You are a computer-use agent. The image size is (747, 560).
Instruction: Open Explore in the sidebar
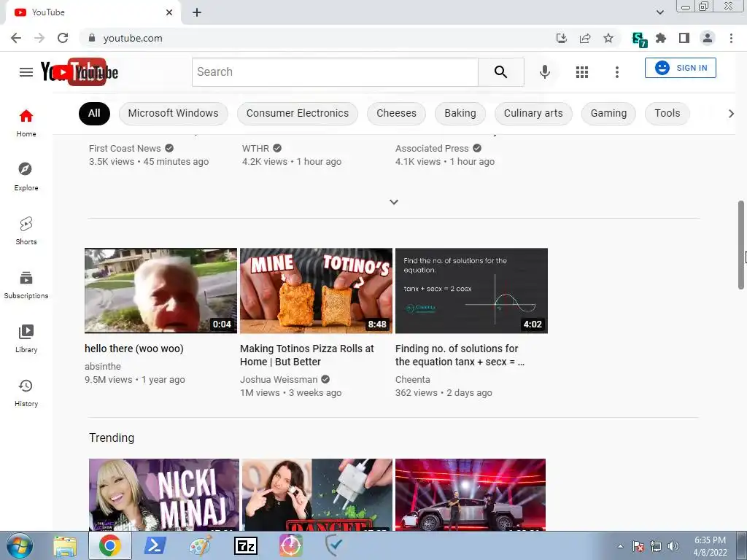26,176
